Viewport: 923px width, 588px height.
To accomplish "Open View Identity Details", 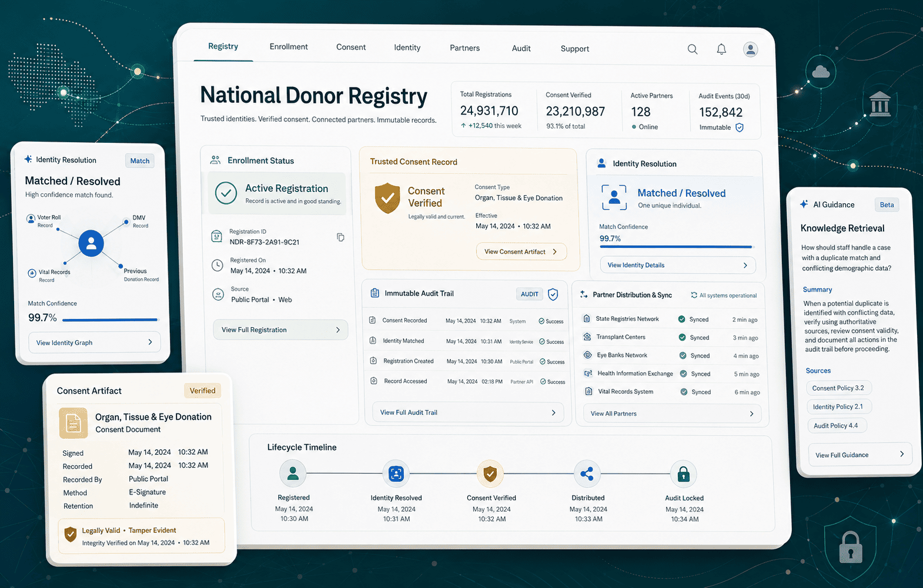I will click(678, 265).
